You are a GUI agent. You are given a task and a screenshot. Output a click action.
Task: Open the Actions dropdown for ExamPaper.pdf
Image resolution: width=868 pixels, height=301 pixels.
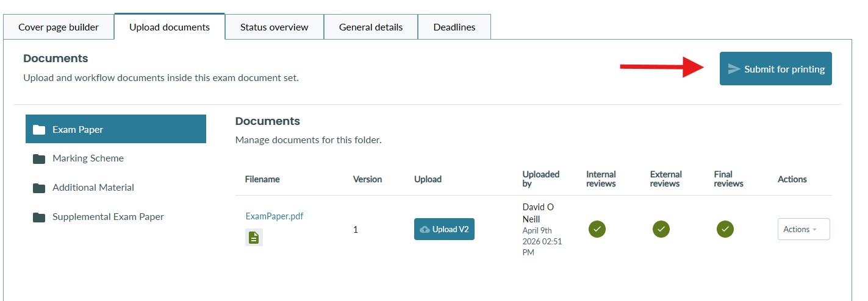tap(803, 229)
